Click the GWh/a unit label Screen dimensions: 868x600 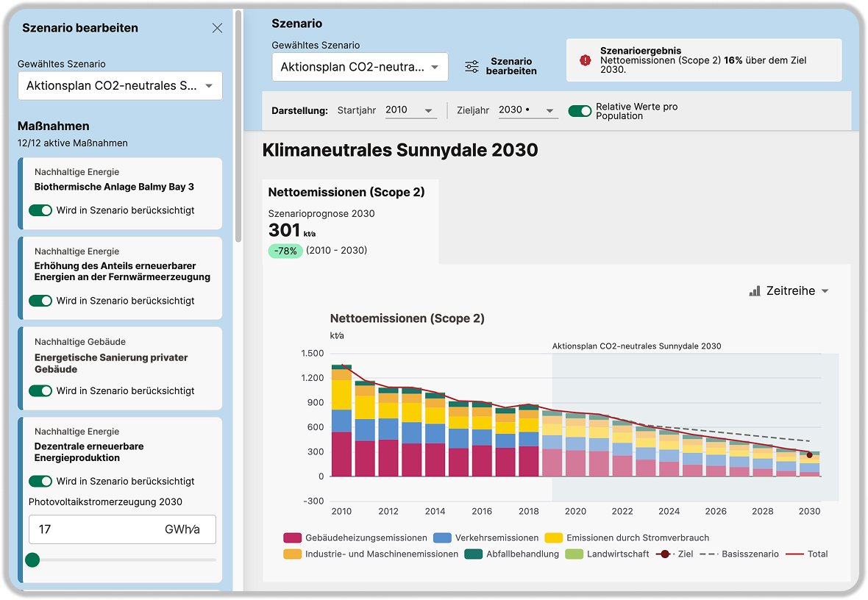[182, 529]
